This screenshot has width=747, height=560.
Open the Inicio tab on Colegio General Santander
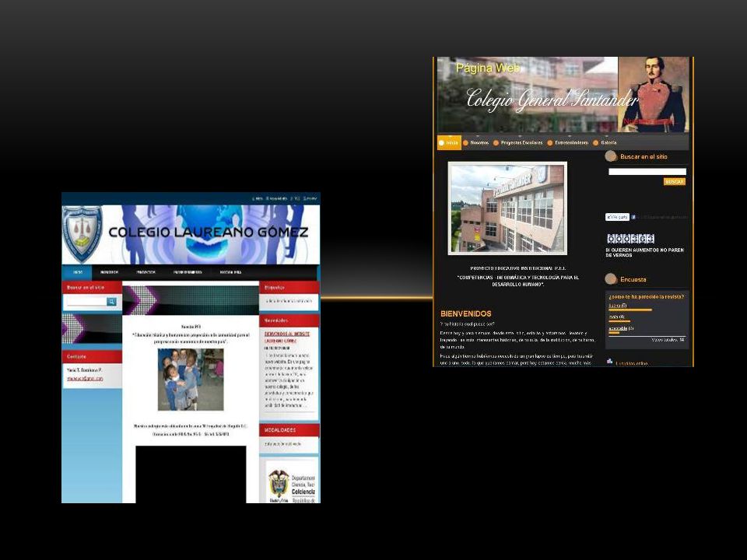click(x=449, y=143)
